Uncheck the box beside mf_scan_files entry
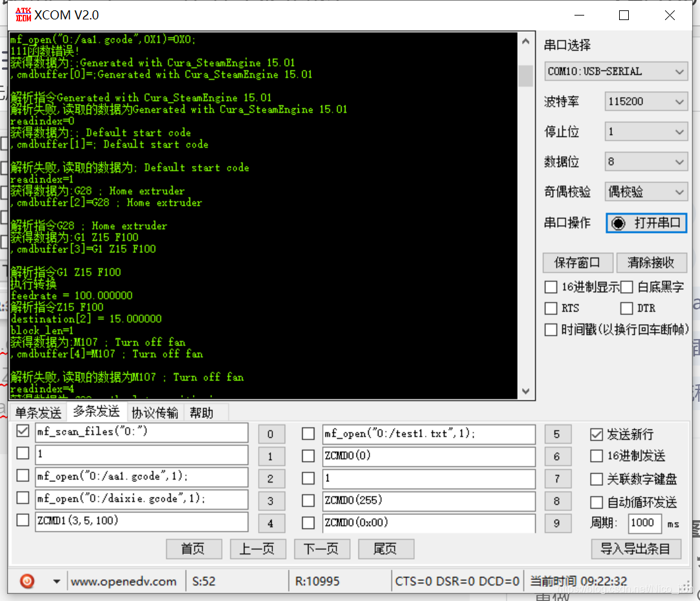Viewport: 700px width, 601px height. pos(23,431)
